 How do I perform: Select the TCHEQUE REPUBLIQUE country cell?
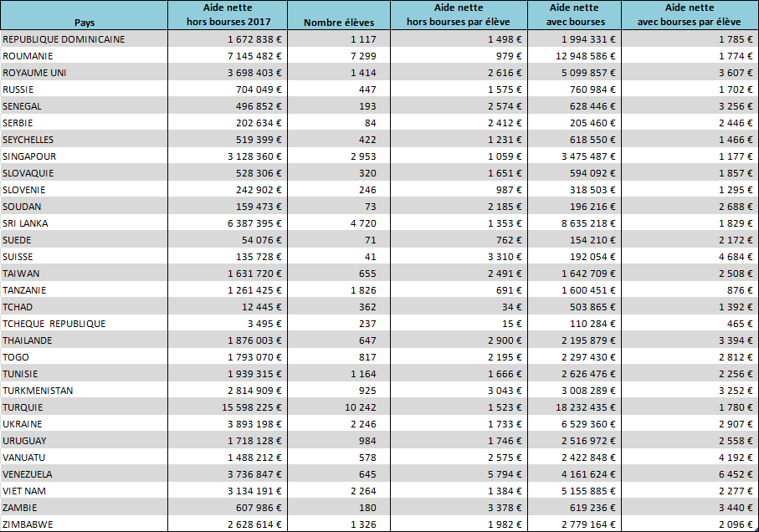point(54,324)
